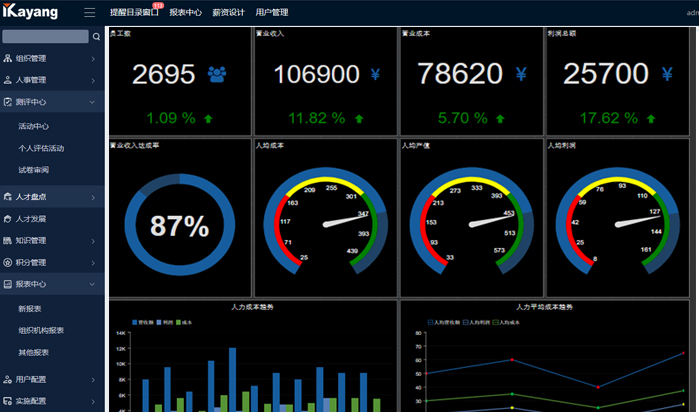Click the yen icon beside 106900

pyautogui.click(x=375, y=74)
